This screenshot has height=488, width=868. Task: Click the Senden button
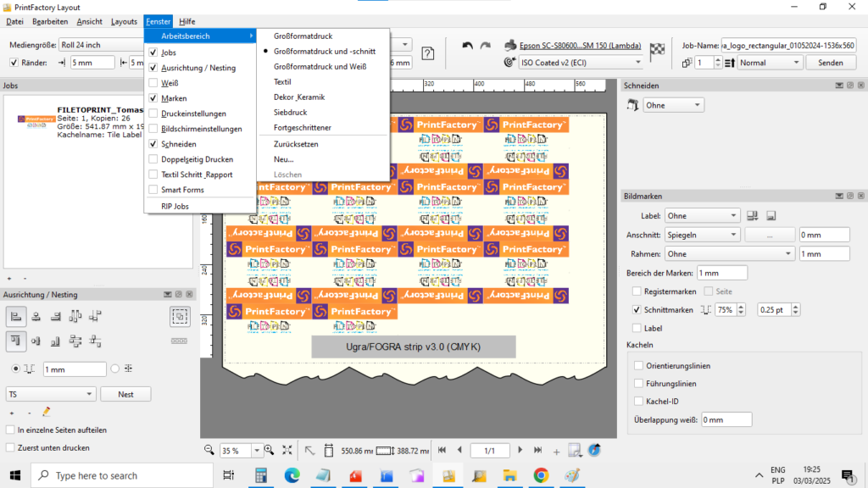click(830, 63)
